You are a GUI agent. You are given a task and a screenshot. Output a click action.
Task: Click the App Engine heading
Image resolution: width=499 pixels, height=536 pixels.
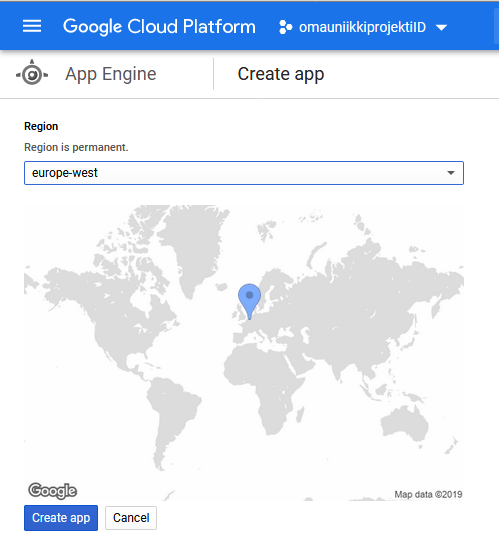[x=111, y=74]
